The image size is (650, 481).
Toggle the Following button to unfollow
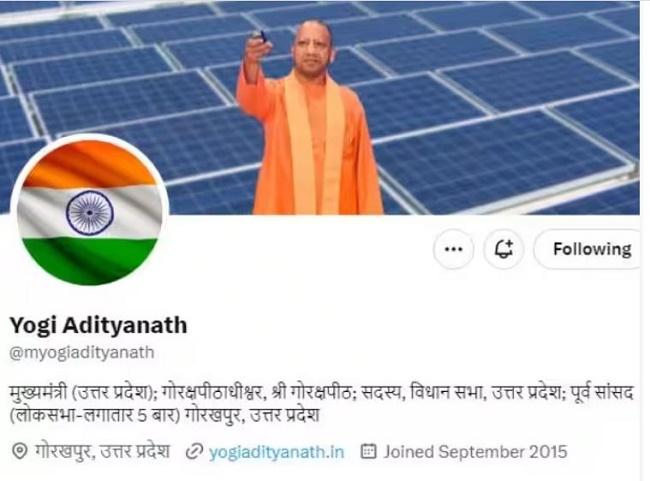592,249
